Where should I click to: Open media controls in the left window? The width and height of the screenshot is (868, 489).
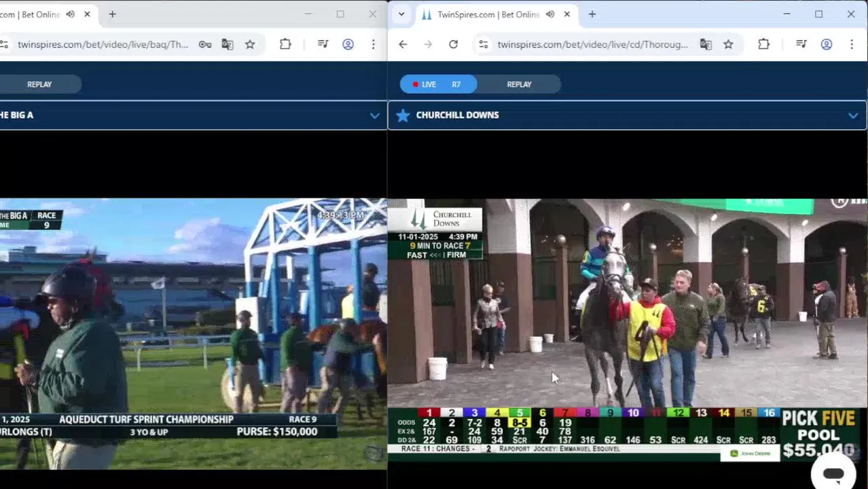pos(323,44)
